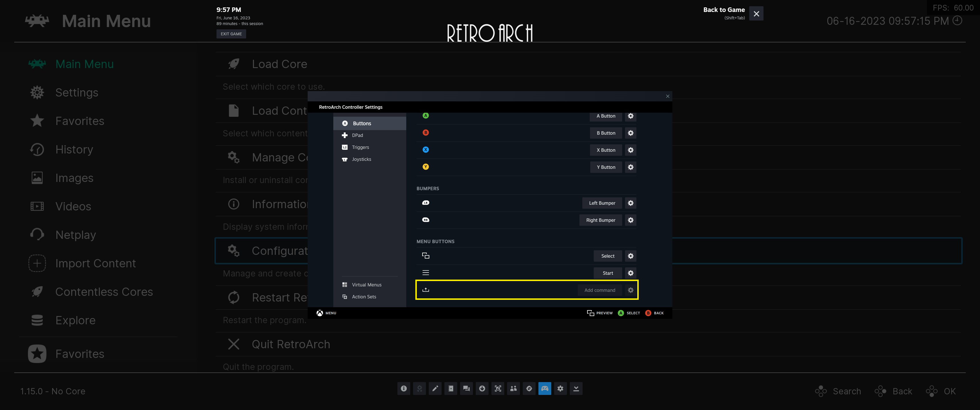980x410 pixels.
Task: Click Back to Game close button
Action: click(x=756, y=14)
